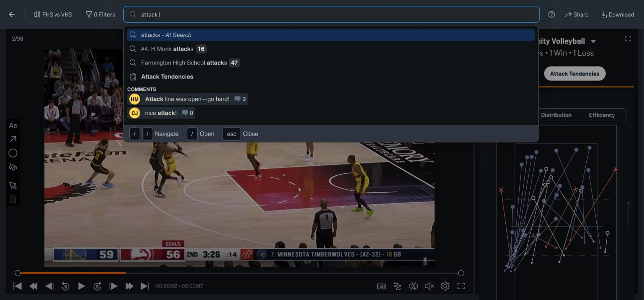The image size is (644, 300).
Task: Rewind the video
Action: [x=33, y=286]
